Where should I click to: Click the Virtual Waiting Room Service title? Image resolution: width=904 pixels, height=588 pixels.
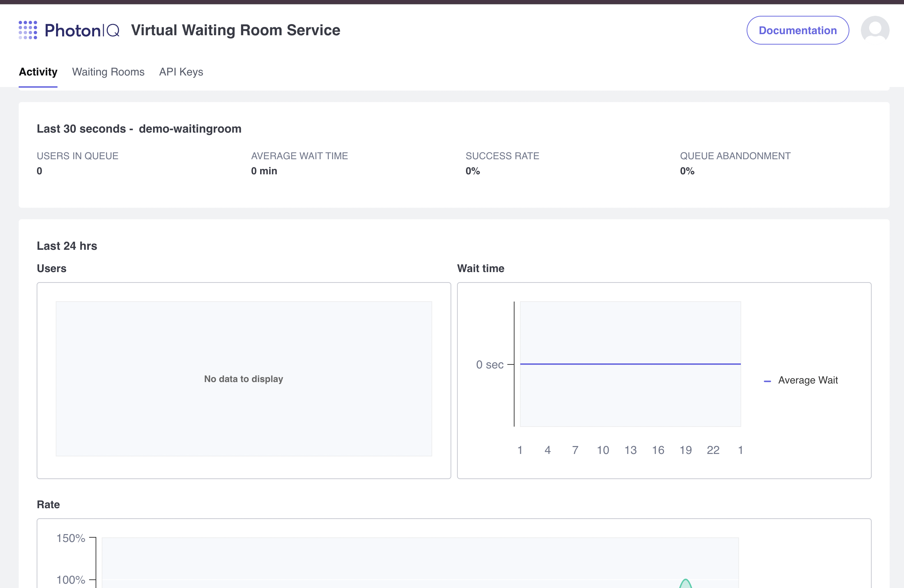[x=235, y=31]
